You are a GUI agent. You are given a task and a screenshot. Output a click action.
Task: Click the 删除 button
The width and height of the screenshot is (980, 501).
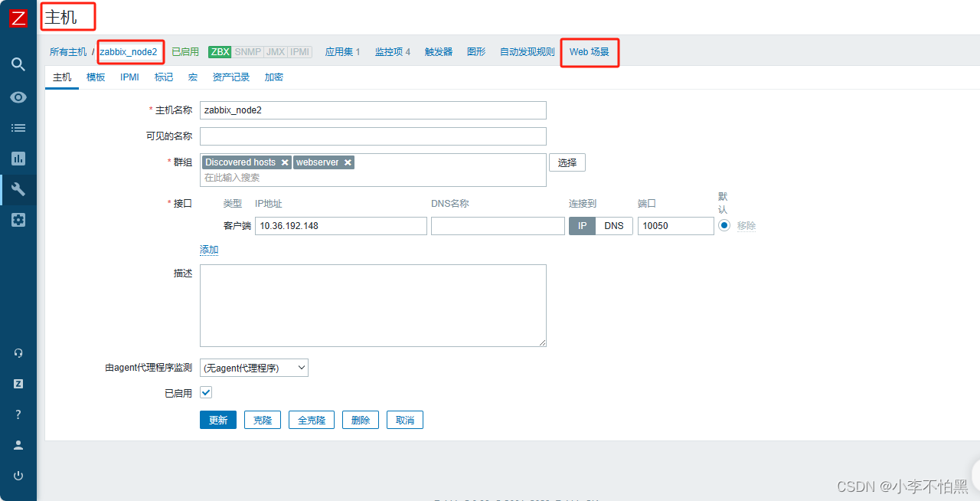[361, 420]
